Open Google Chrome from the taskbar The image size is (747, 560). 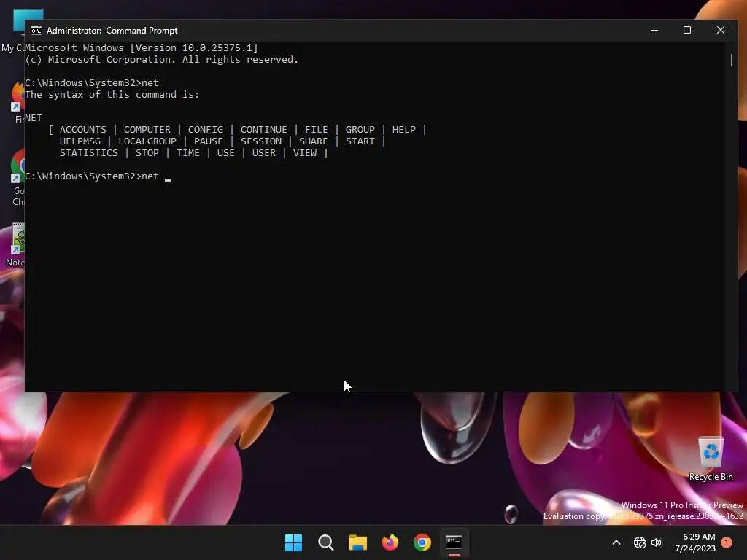point(422,542)
